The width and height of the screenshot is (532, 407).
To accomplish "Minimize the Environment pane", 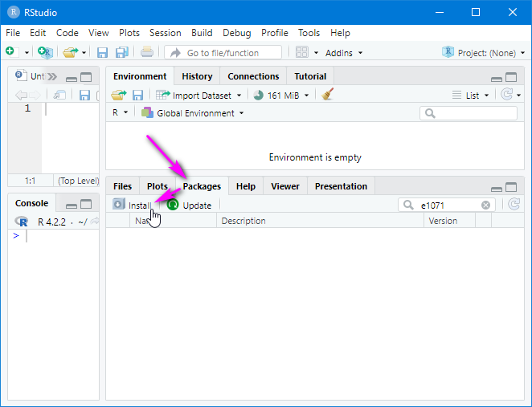I will [x=497, y=79].
